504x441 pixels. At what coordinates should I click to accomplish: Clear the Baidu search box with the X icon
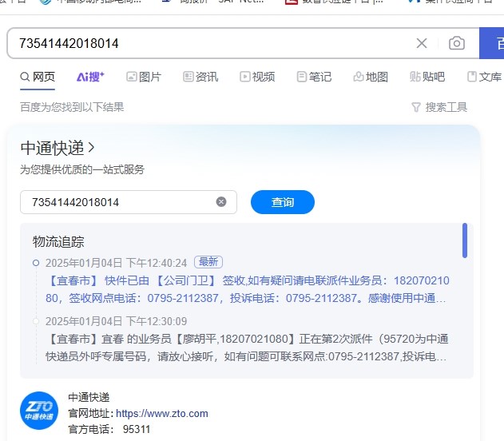422,43
